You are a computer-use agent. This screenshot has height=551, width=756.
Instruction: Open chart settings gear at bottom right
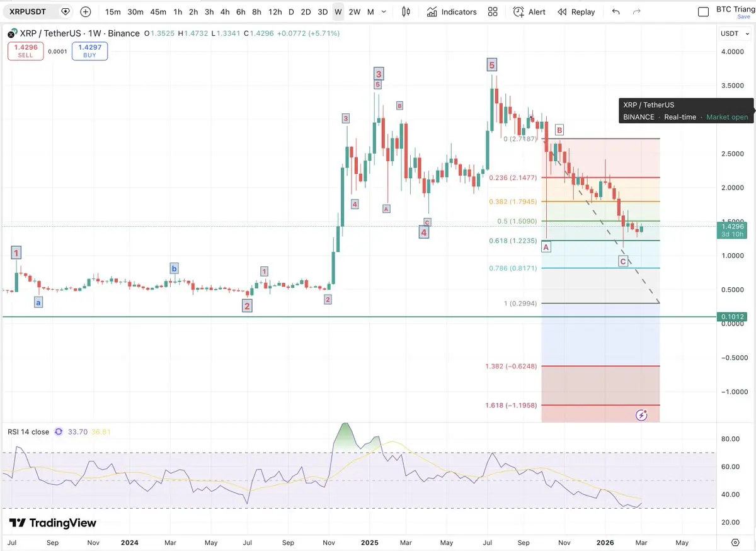pyautogui.click(x=735, y=542)
